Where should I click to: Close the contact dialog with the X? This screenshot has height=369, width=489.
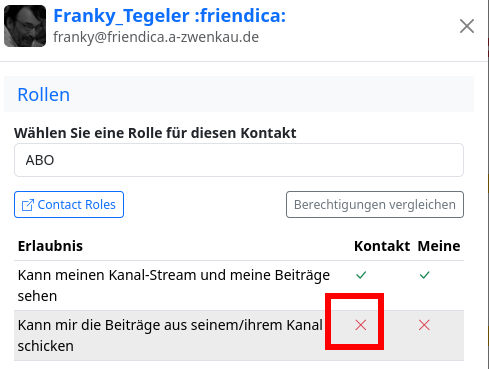coord(467,26)
